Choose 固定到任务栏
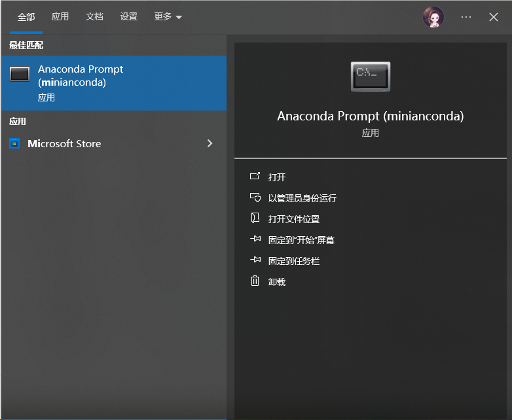 pyautogui.click(x=293, y=261)
